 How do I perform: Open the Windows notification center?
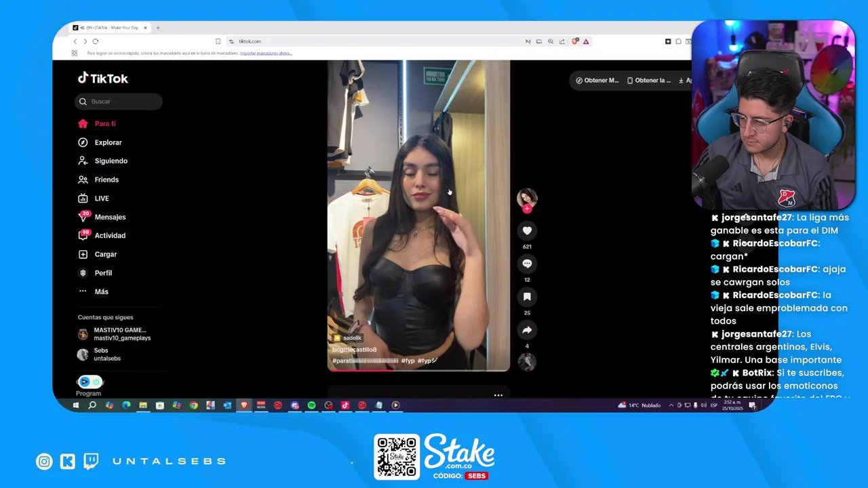tap(752, 405)
